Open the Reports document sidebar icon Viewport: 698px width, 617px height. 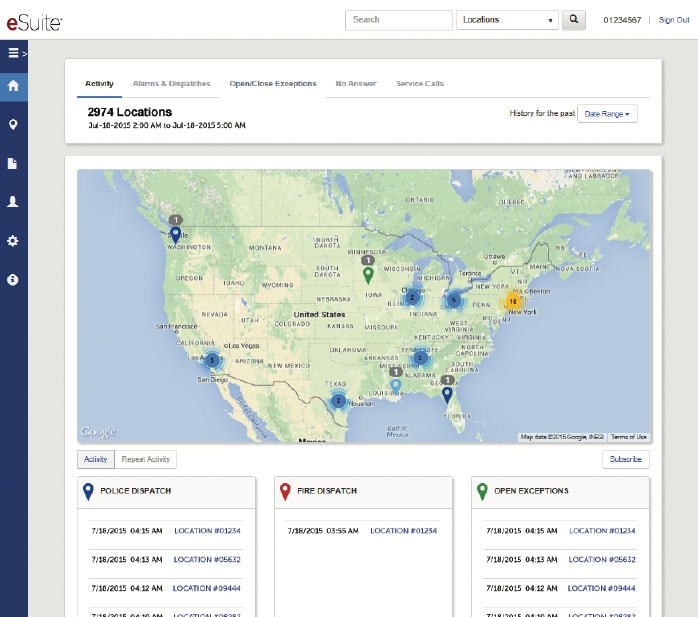pyautogui.click(x=12, y=163)
